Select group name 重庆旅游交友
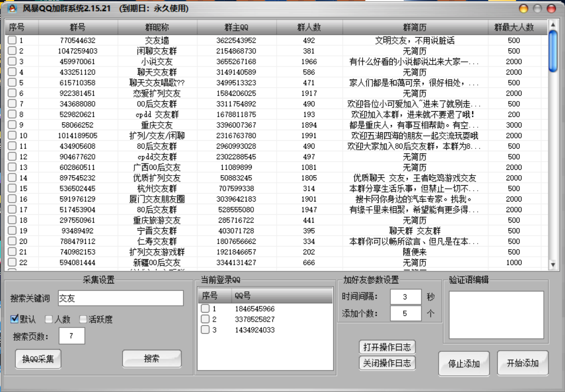This screenshot has height=392, width=565. (157, 220)
